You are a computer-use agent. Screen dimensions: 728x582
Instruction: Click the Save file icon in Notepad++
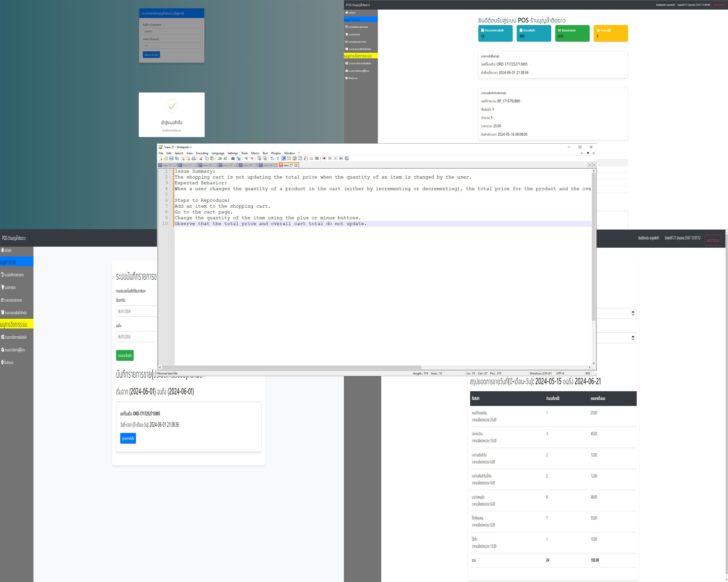(x=171, y=158)
